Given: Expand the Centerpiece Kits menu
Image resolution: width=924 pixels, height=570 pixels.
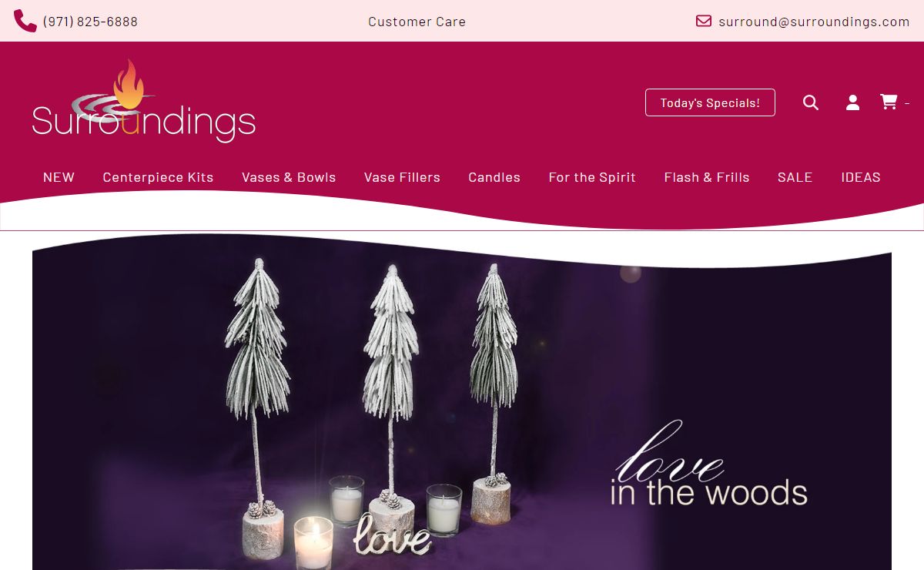Looking at the screenshot, I should click(158, 177).
